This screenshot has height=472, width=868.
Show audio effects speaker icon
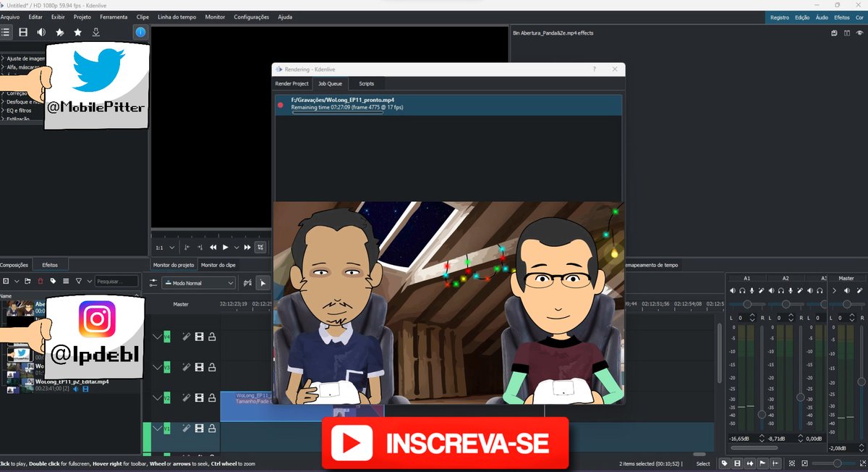pyautogui.click(x=41, y=32)
